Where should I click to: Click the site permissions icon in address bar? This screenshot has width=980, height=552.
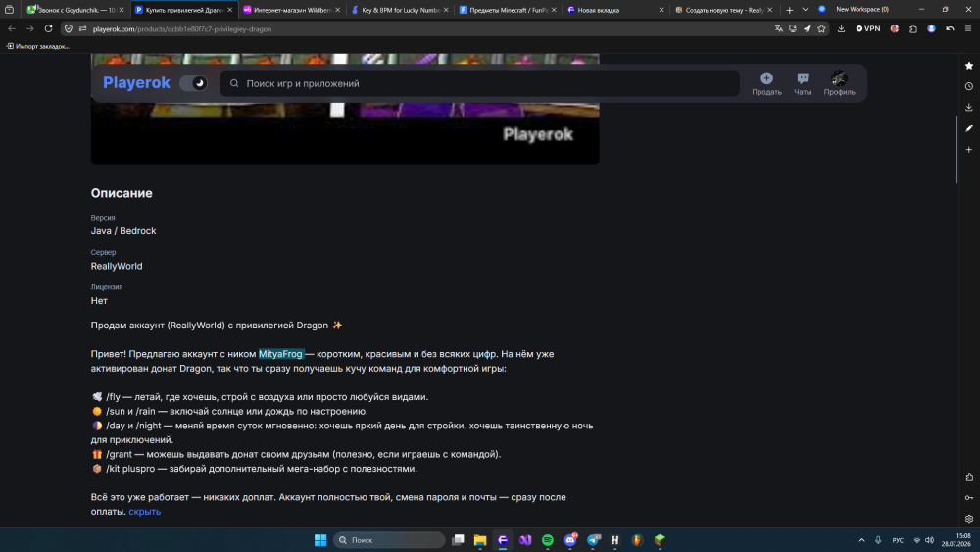(82, 28)
